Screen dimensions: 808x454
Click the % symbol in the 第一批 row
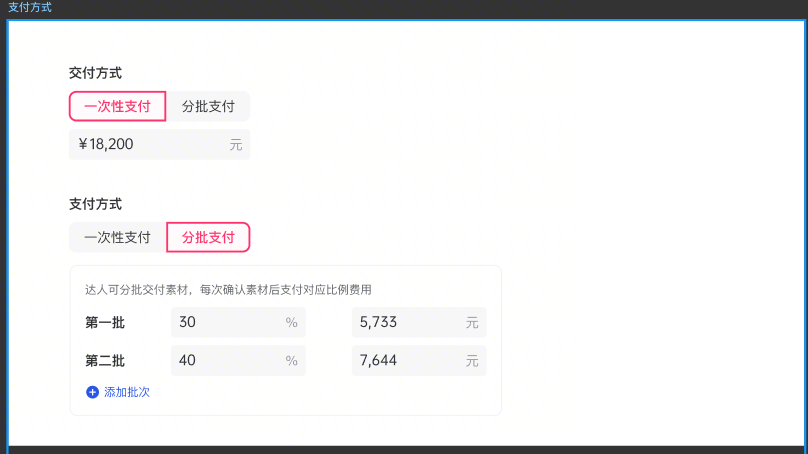[292, 323]
